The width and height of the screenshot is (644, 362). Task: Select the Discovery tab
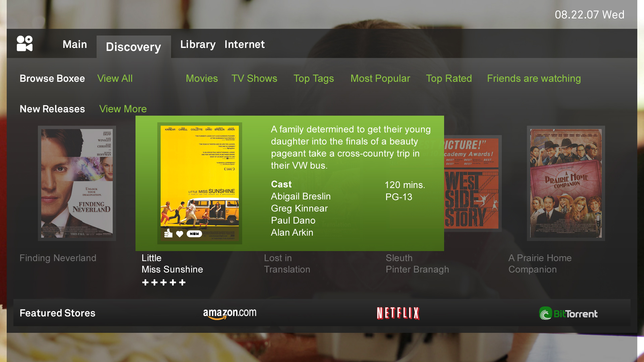[x=133, y=47]
